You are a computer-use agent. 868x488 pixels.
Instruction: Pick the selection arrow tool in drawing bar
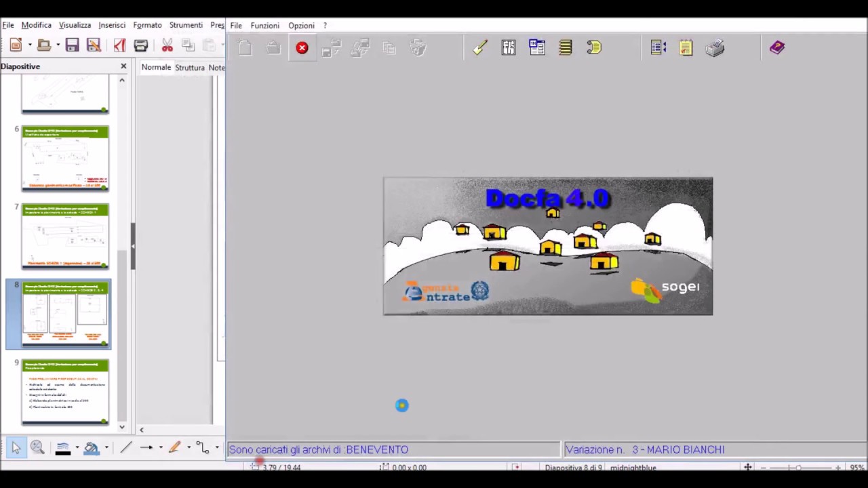coord(16,447)
